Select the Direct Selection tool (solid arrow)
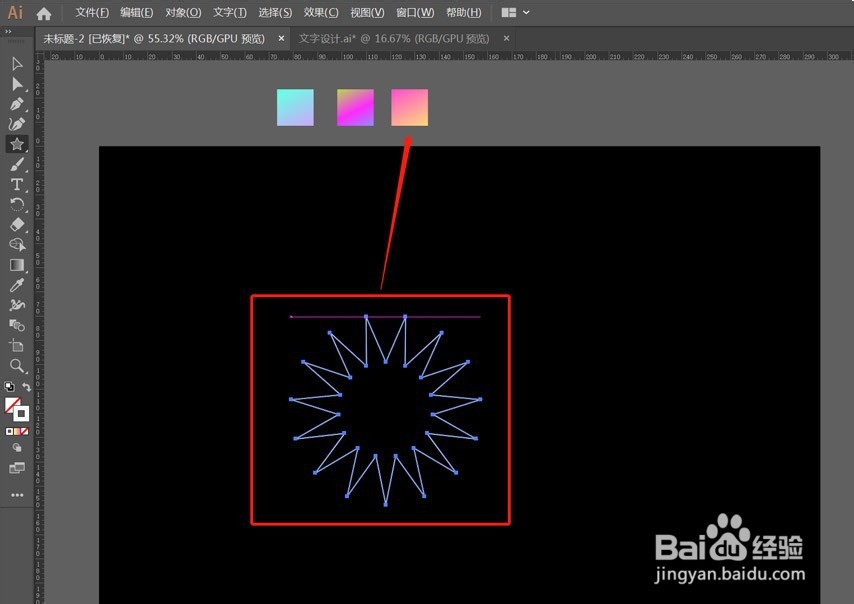 [17, 84]
